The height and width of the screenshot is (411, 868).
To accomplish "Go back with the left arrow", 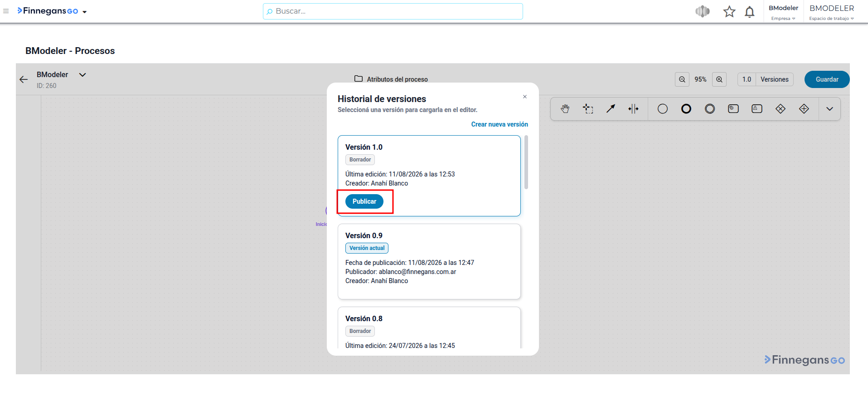I will (24, 79).
